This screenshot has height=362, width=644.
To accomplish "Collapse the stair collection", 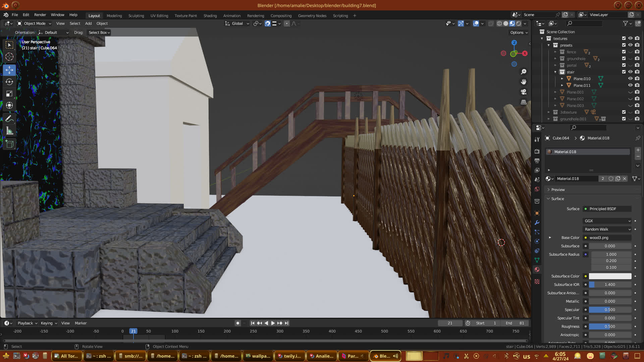I will point(555,72).
